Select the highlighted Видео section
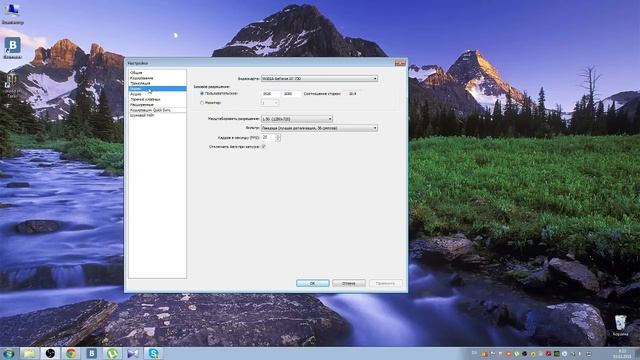 [x=157, y=89]
